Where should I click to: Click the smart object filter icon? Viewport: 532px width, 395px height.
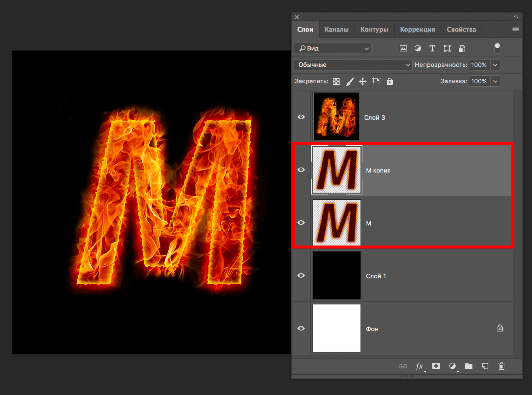462,49
